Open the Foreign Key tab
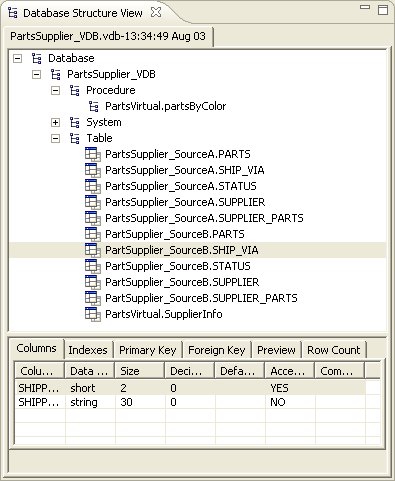 click(217, 350)
